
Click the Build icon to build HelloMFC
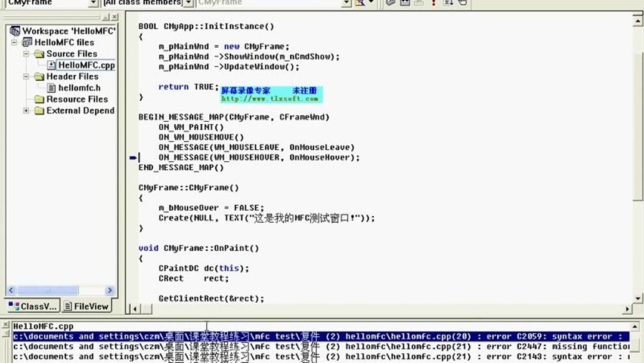point(405,3)
